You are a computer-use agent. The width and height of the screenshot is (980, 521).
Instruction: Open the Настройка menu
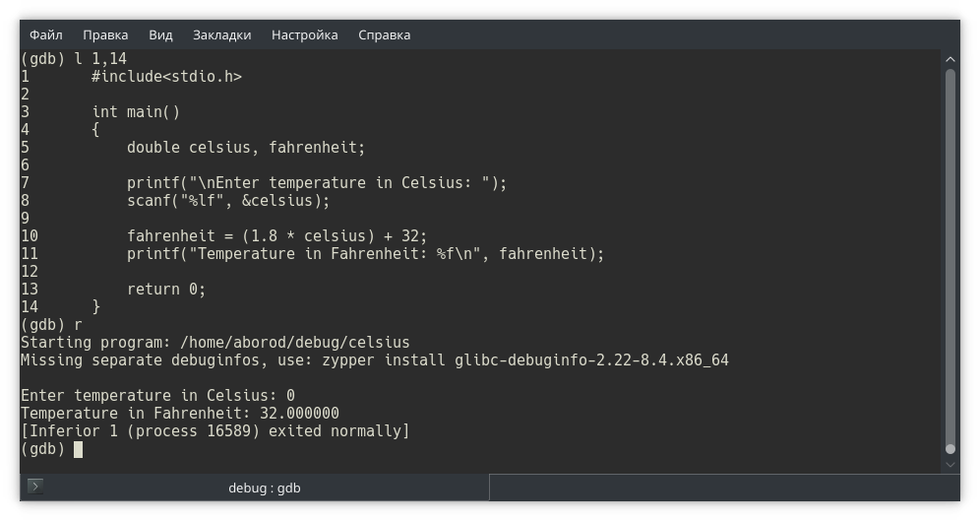click(304, 34)
